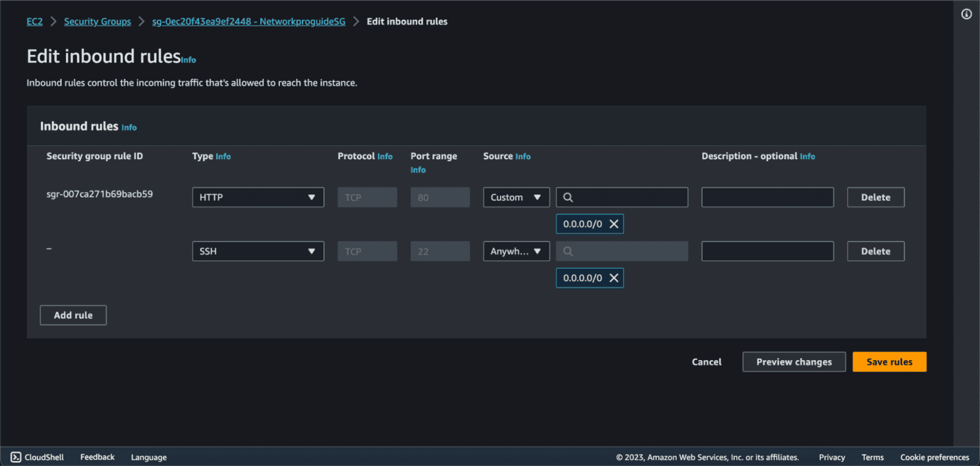
Task: Open Cookie preferences in footer
Action: tap(935, 457)
